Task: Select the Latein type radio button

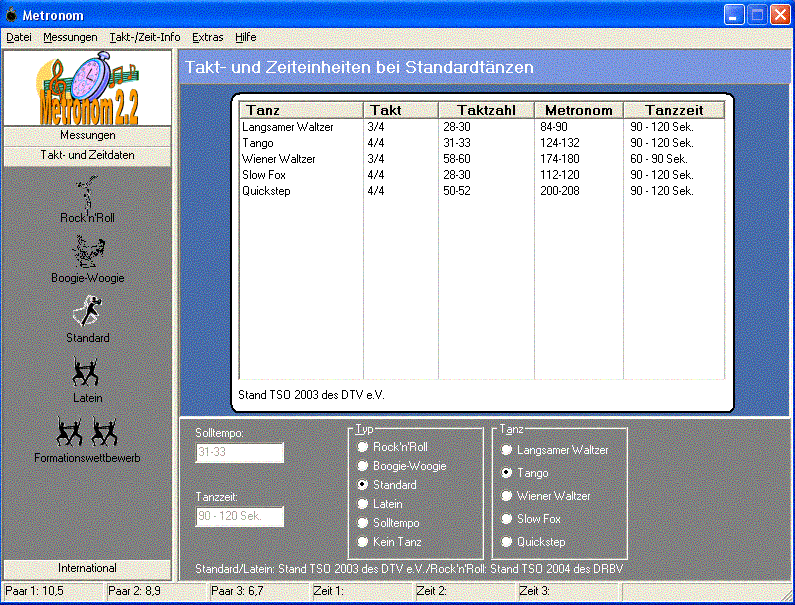Action: (362, 504)
